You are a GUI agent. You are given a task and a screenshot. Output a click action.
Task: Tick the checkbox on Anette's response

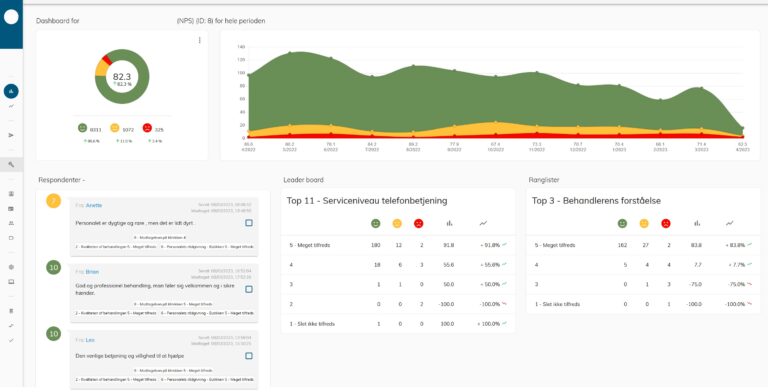pos(249,223)
